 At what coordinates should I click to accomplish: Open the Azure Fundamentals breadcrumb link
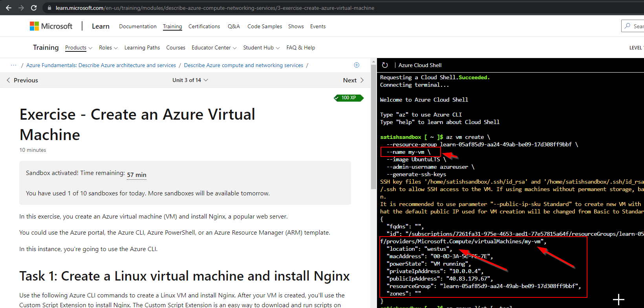pos(101,65)
